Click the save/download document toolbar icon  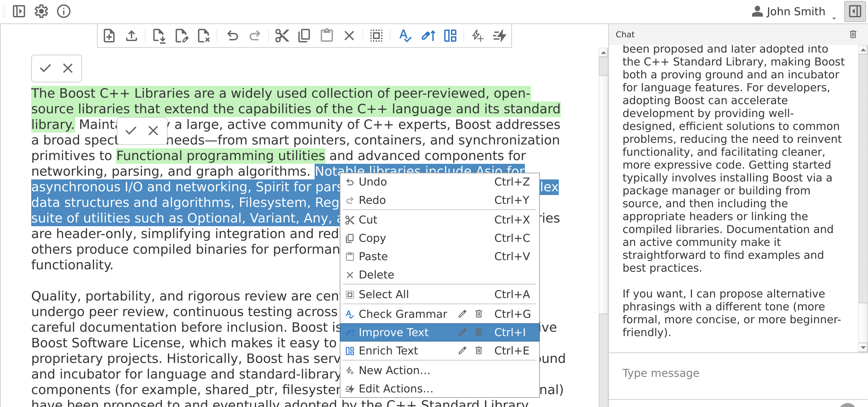159,36
